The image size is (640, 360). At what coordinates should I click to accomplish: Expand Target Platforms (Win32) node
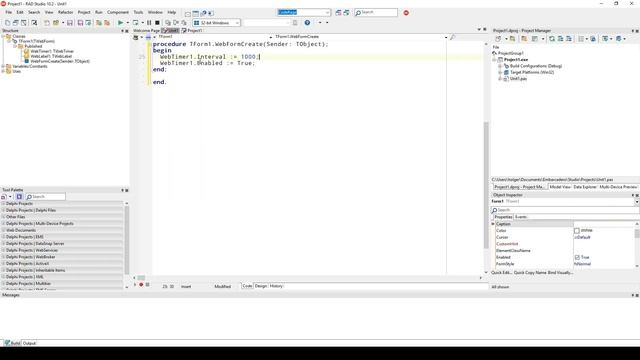[x=500, y=72]
